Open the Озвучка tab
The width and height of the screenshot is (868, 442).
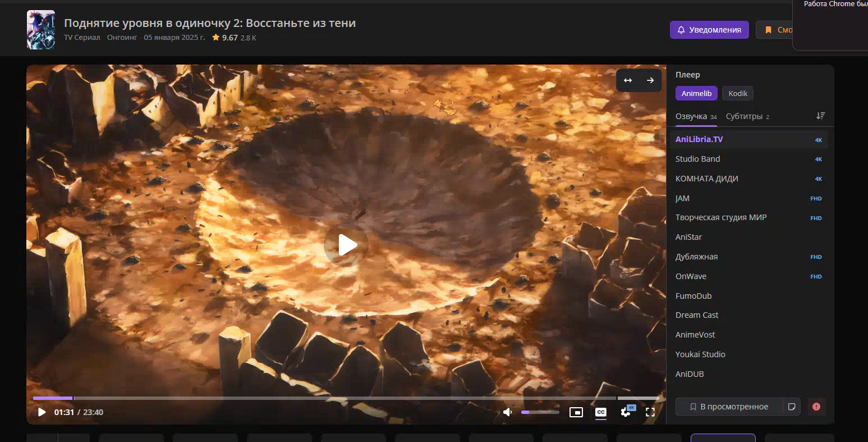[x=696, y=116]
